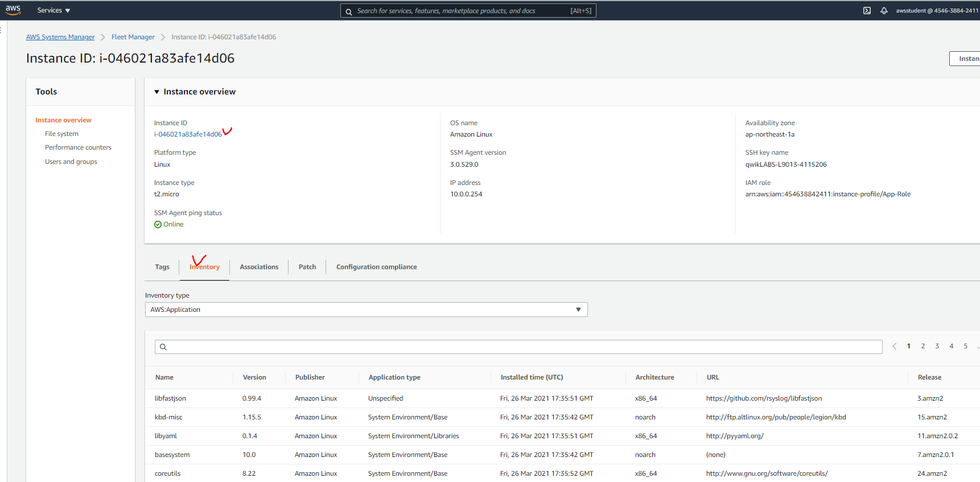Sort by the Release column header
Screen dimensions: 980x482
click(929, 377)
